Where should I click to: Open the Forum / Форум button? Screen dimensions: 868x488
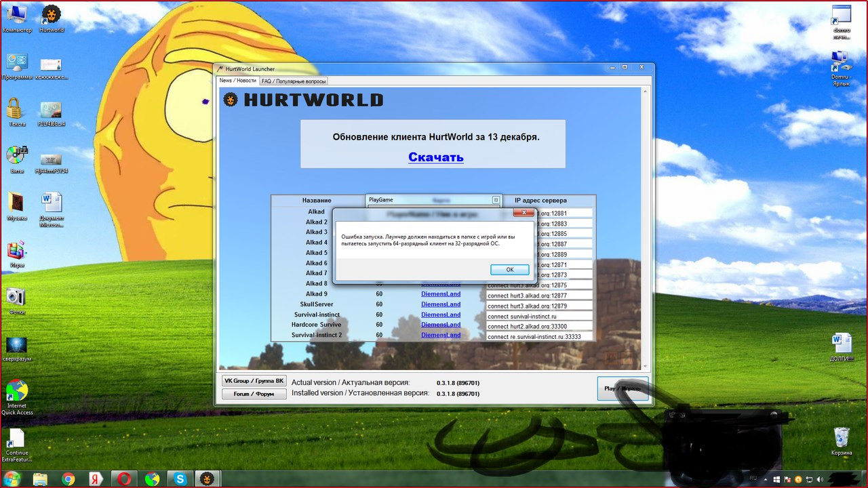(254, 394)
